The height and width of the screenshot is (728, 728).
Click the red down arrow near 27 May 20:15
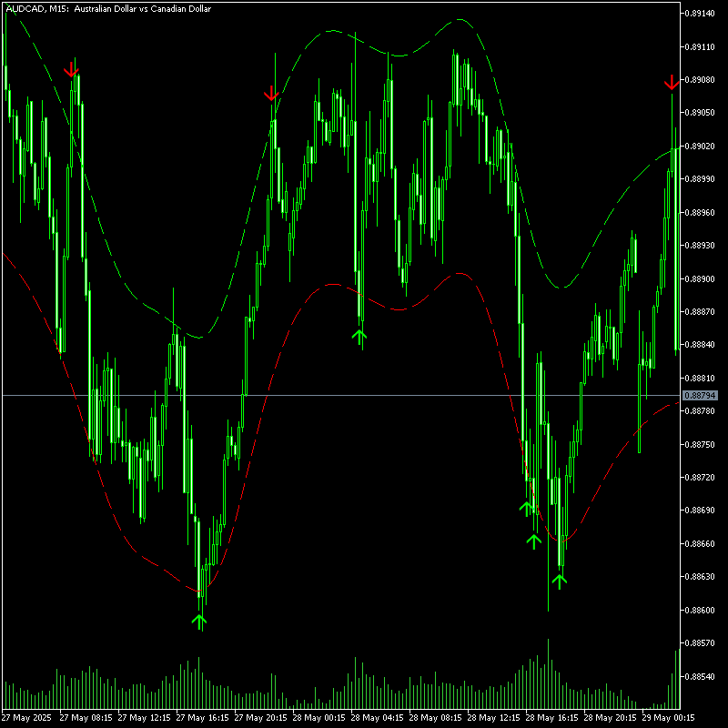(271, 93)
